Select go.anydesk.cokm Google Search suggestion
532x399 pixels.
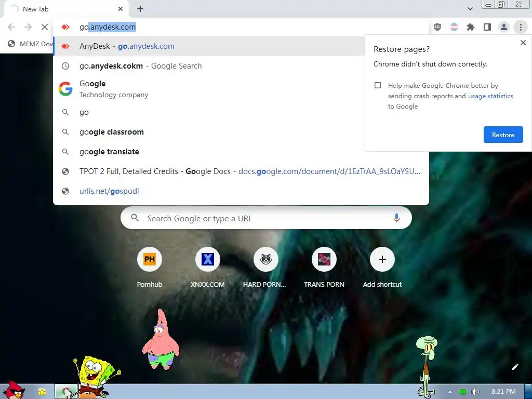(x=209, y=66)
